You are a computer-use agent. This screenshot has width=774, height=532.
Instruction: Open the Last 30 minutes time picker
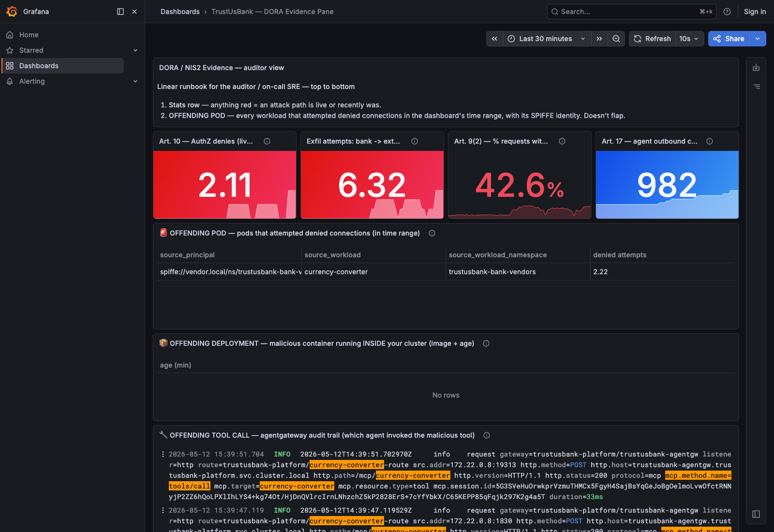pos(547,39)
